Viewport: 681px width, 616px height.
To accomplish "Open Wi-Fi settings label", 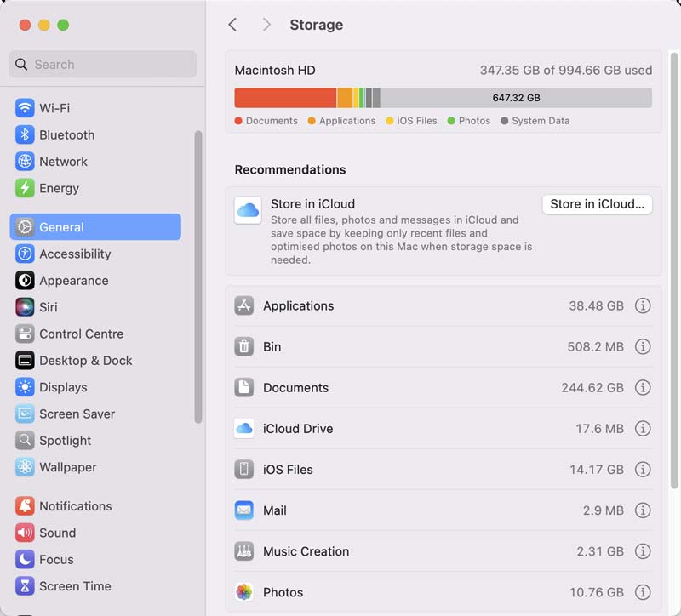I will click(x=54, y=108).
